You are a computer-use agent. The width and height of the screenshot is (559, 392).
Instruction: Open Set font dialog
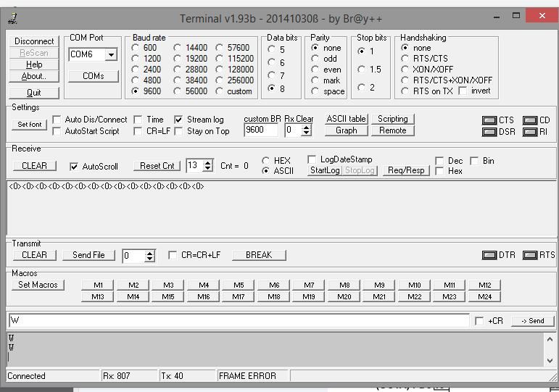[x=29, y=125]
